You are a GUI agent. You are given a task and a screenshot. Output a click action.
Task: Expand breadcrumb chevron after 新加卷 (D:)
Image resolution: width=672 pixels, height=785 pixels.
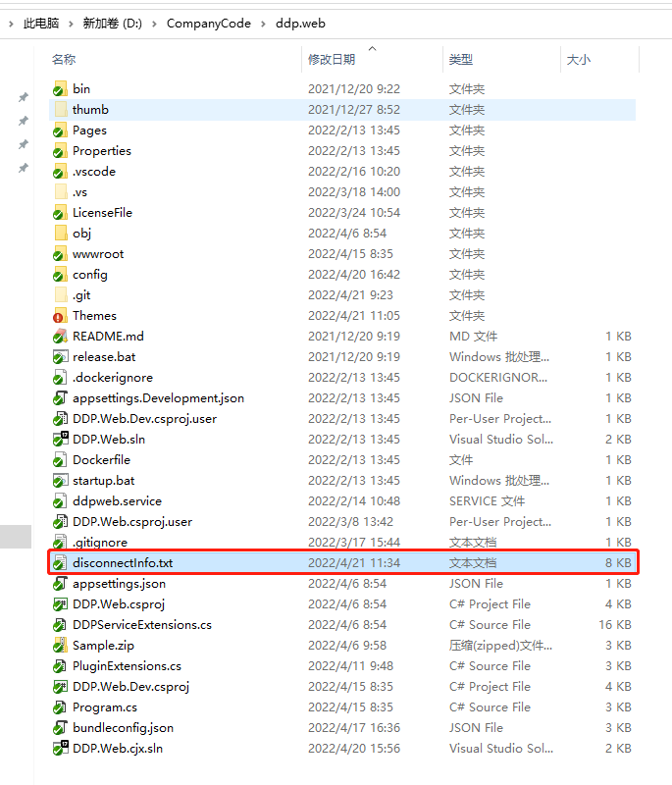156,23
